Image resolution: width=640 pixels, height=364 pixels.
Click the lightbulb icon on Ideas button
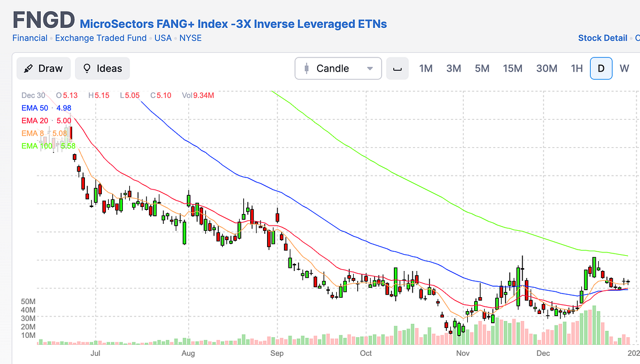(87, 68)
